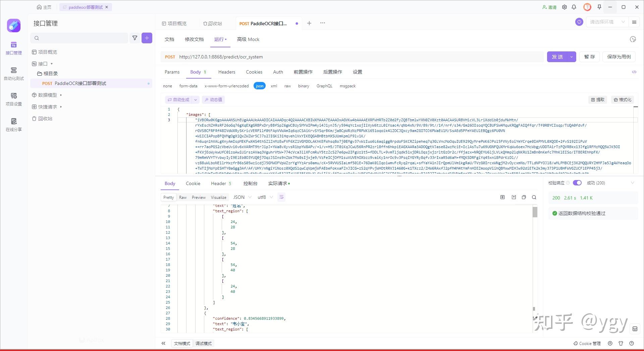Click the user avatar in the title bar
Image resolution: width=644 pixels, height=351 pixels.
tap(587, 7)
